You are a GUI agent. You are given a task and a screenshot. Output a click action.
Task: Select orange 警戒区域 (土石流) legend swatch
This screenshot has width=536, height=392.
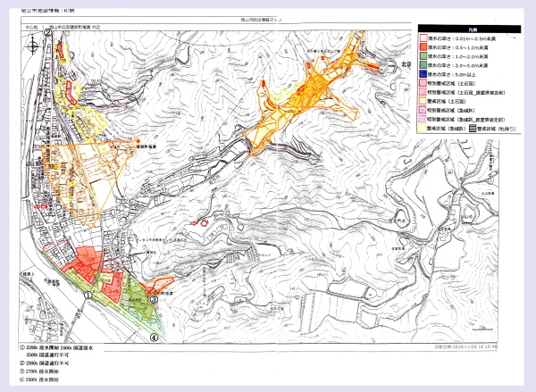pos(423,100)
